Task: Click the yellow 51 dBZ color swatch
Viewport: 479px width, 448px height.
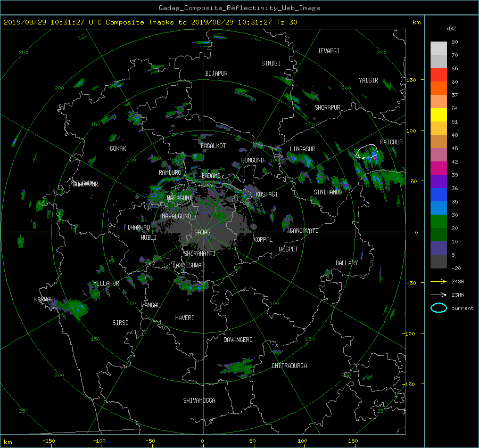Action: click(x=439, y=115)
